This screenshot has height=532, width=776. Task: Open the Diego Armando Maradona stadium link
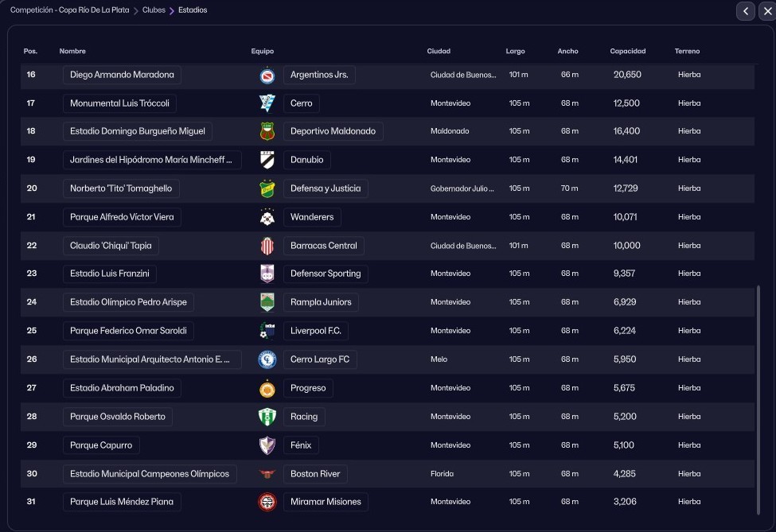point(122,75)
